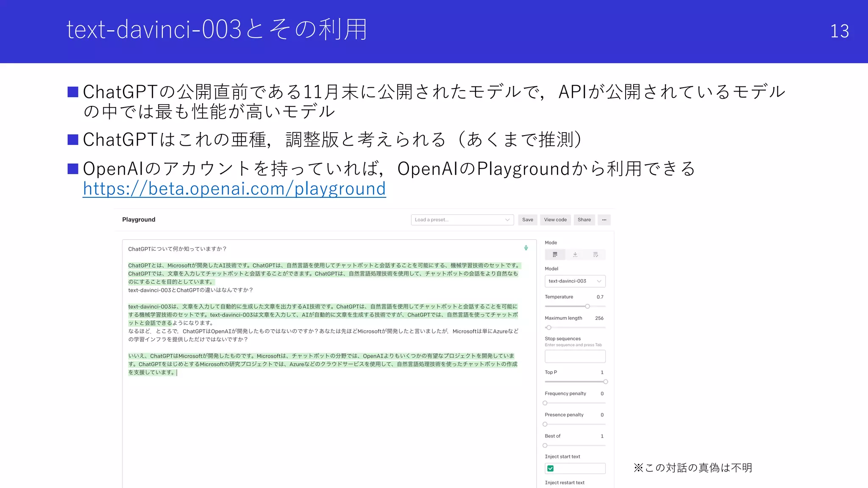Select the Complete mode icon
Viewport: 868px width, 488px height.
point(555,255)
